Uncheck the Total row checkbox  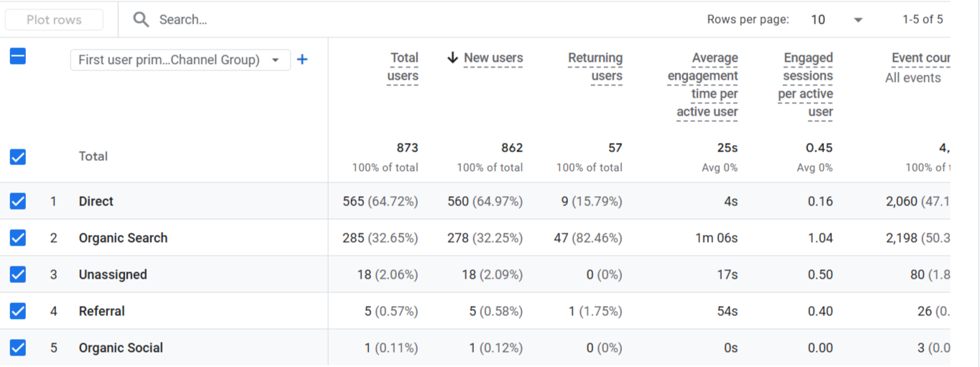pos(18,157)
